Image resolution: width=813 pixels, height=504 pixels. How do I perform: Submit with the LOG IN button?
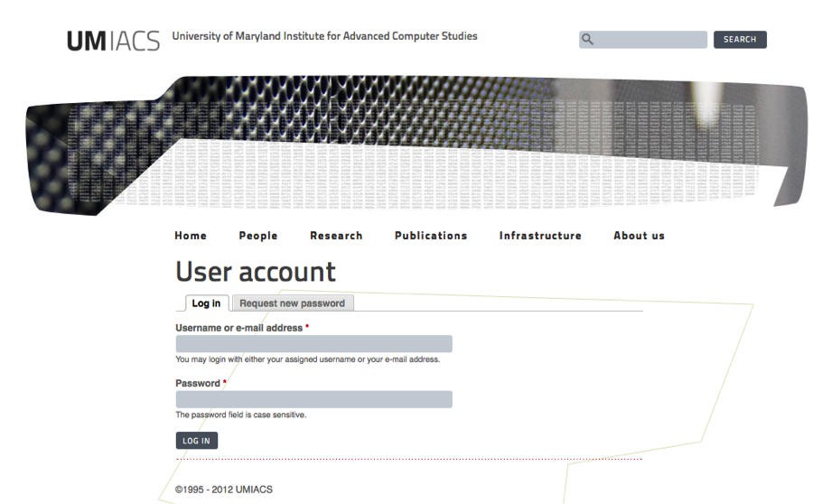tap(196, 441)
